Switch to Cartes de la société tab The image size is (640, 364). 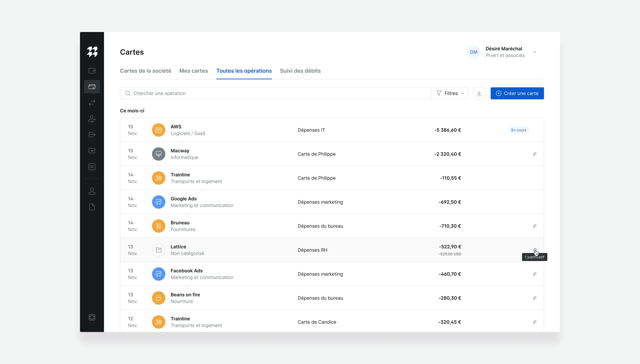(145, 71)
